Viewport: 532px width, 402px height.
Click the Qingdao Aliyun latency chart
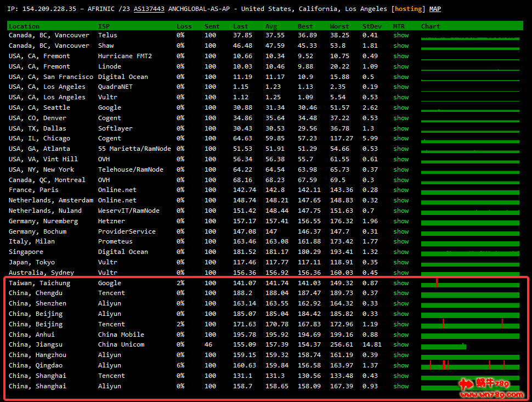pos(470,366)
